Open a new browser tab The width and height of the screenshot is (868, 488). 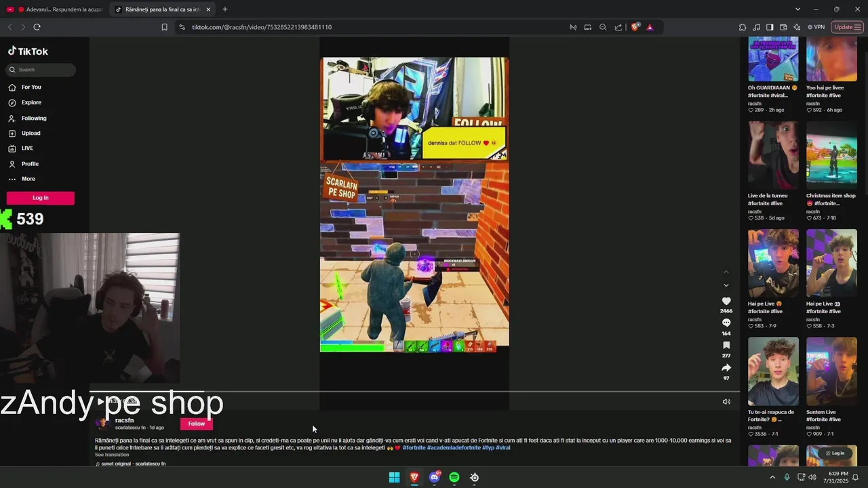click(225, 9)
